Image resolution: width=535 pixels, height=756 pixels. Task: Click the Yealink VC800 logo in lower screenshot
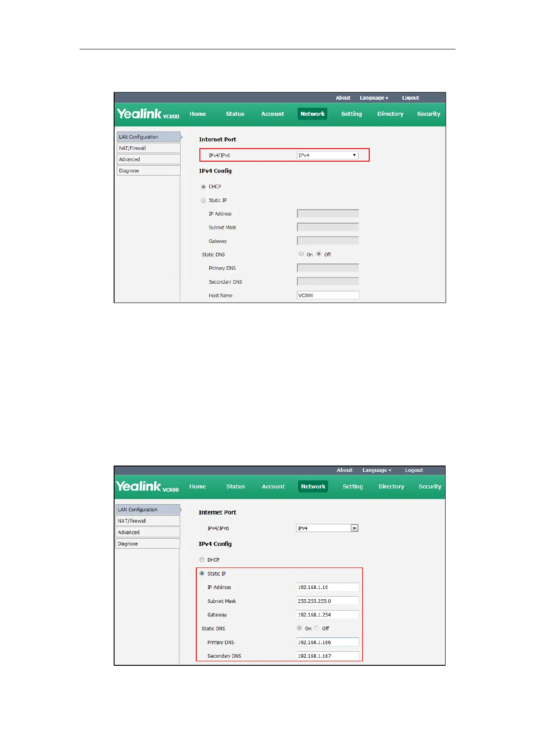click(147, 487)
